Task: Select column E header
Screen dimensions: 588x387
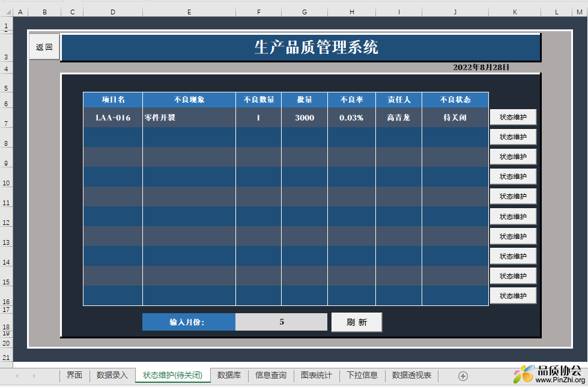Action: [x=189, y=12]
